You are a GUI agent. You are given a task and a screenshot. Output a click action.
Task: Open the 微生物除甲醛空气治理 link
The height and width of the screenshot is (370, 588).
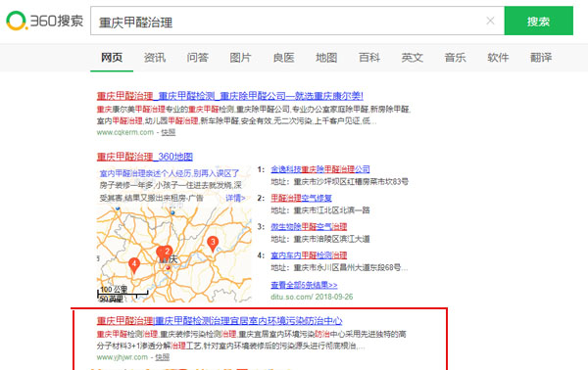(309, 226)
